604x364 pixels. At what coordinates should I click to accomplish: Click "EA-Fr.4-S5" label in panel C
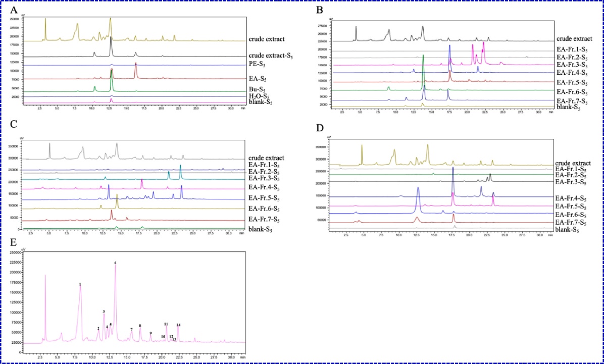(x=264, y=189)
